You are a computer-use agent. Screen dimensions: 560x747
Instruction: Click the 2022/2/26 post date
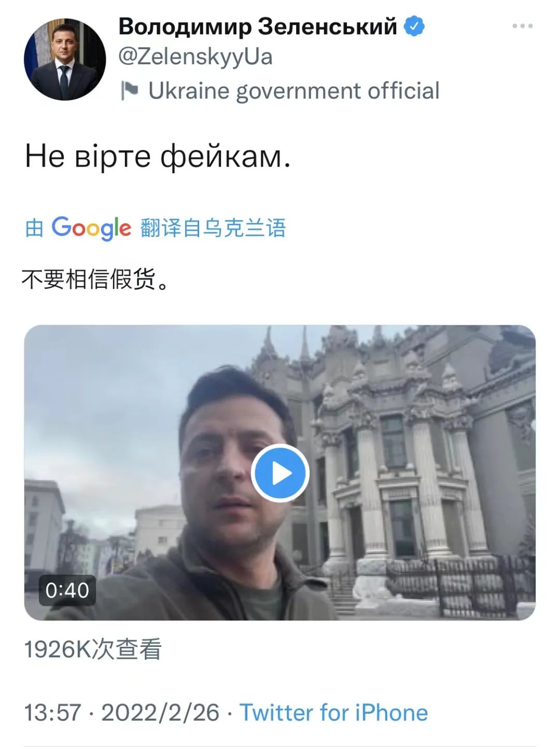(x=160, y=713)
